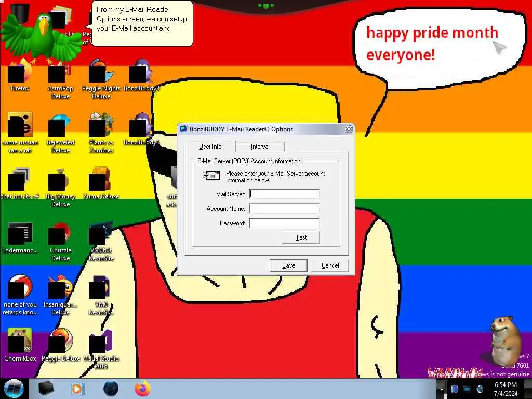Launch Zuma Deluxe from the desktop
The image size is (532, 399).
tap(101, 183)
